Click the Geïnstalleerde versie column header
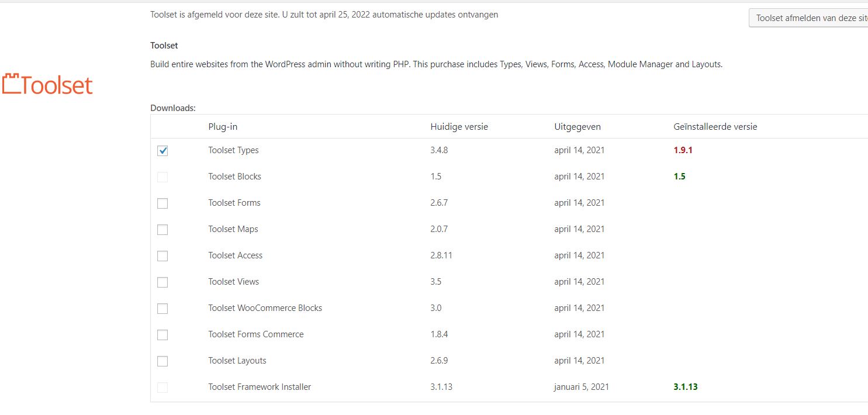Image resolution: width=868 pixels, height=415 pixels. [x=715, y=127]
